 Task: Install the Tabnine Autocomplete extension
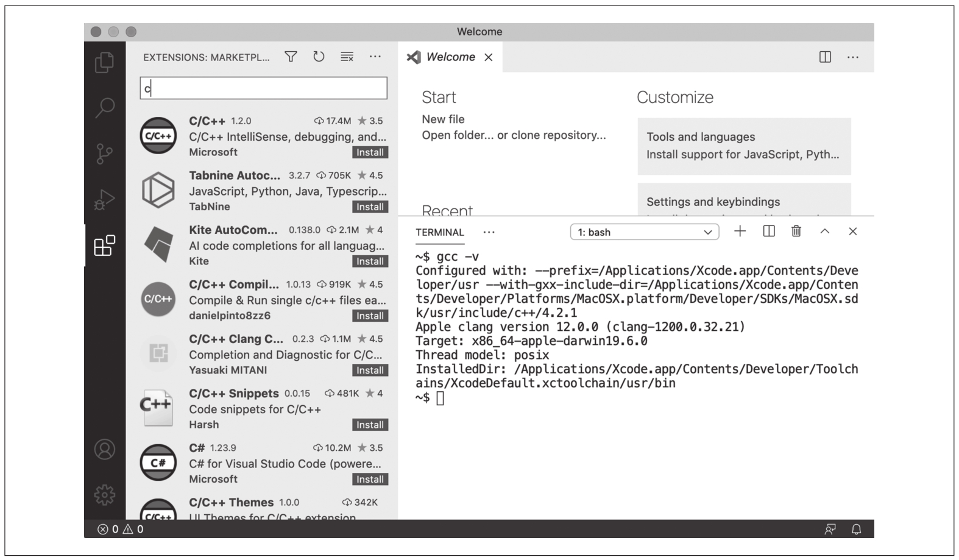[x=370, y=207]
